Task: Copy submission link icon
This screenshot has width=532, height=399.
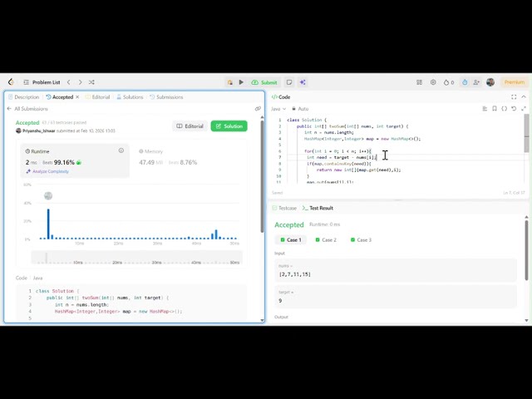Action: pos(258,109)
